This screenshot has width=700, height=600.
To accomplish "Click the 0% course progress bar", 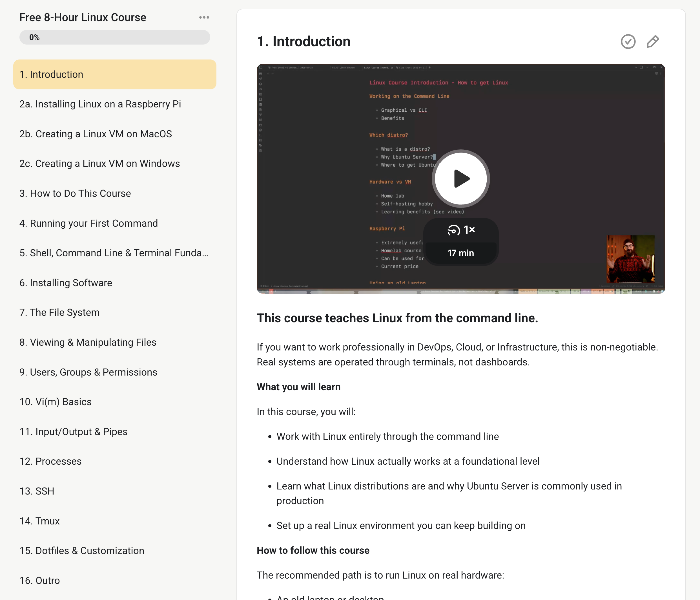I will tap(114, 37).
